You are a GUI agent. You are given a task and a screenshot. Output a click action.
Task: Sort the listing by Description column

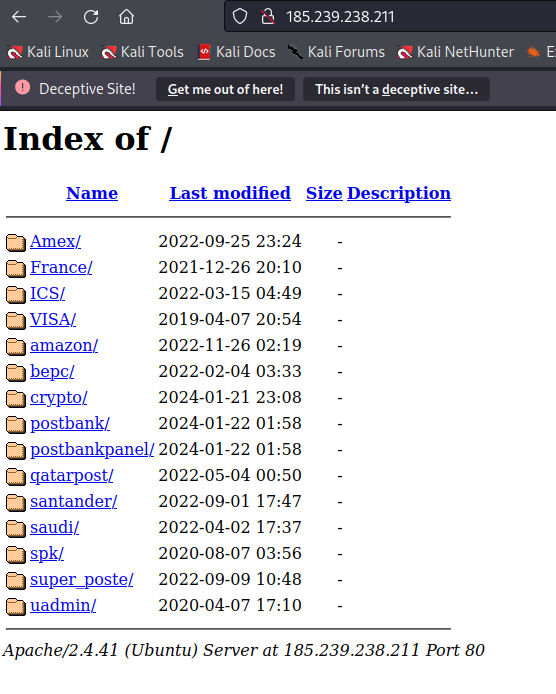(x=399, y=193)
